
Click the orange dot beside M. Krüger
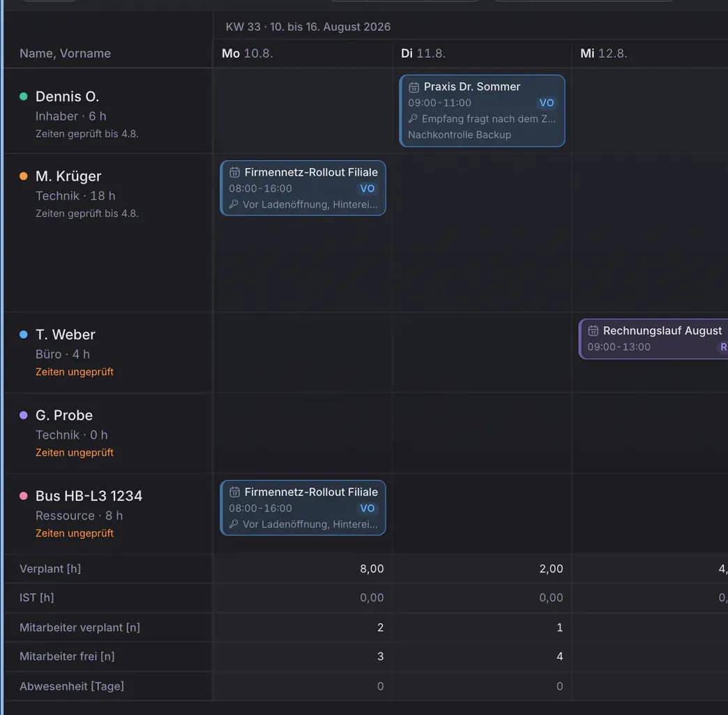tap(23, 176)
